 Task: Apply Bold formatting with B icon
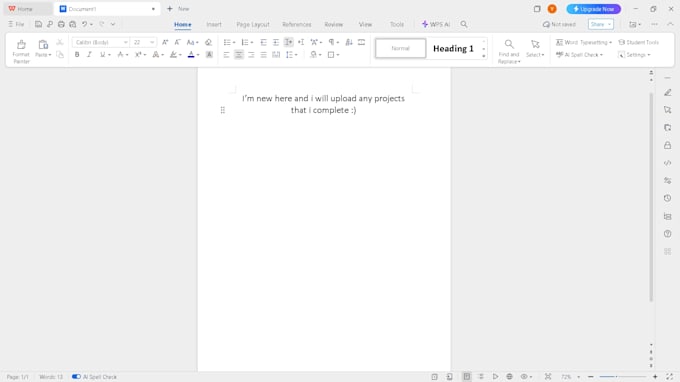[77, 55]
